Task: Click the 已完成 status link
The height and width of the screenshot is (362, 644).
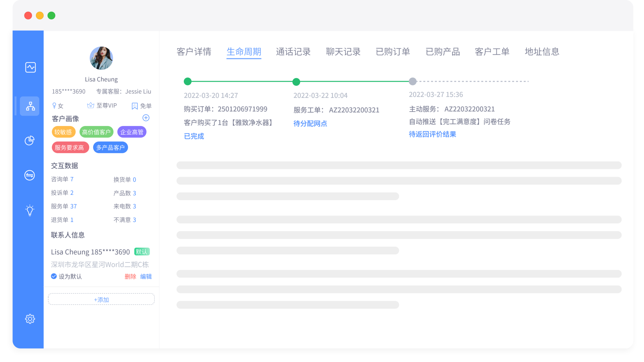Action: tap(194, 136)
